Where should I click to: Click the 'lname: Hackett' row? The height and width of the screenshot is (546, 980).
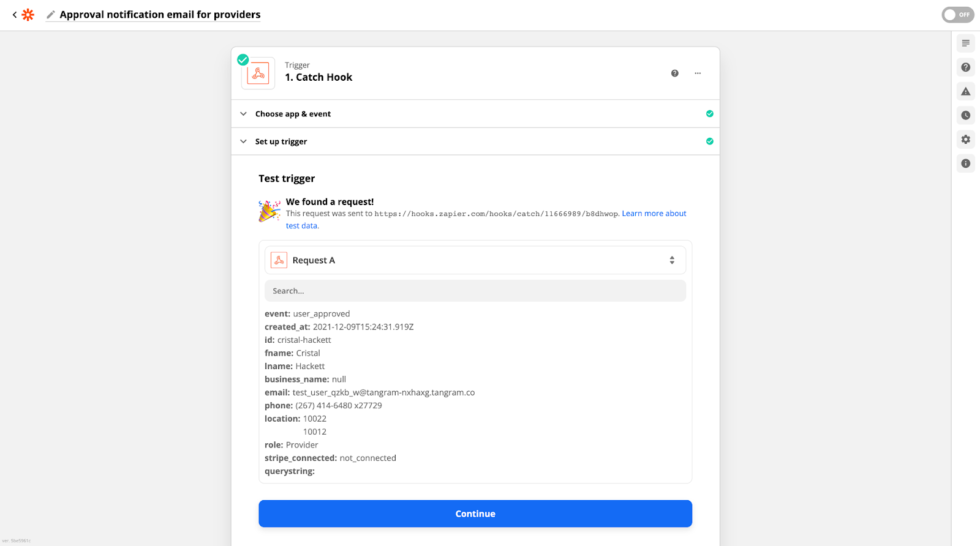[295, 366]
